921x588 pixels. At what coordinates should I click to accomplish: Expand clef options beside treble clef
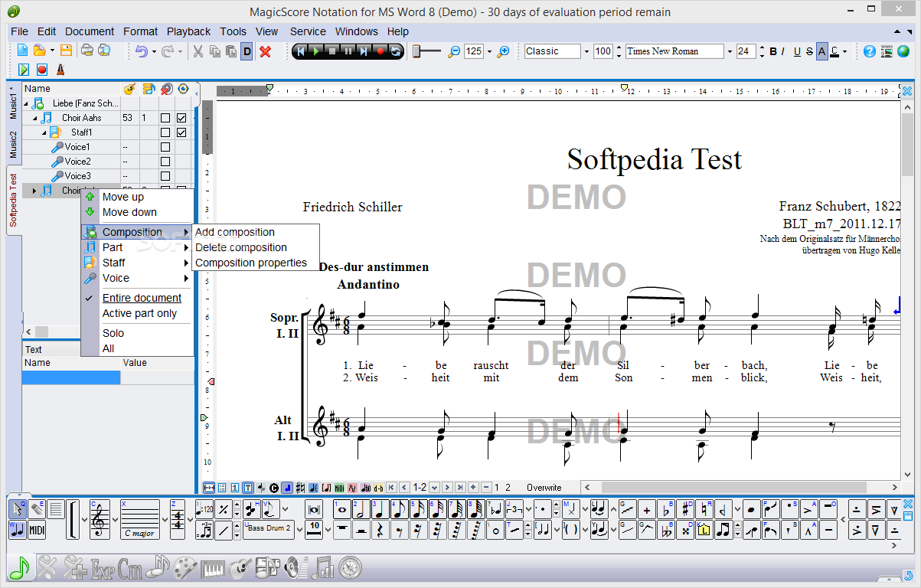point(115,519)
